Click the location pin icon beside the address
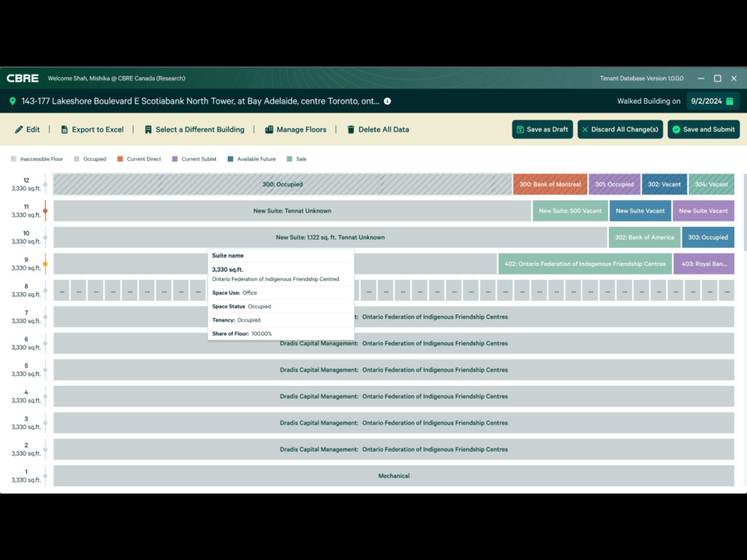The width and height of the screenshot is (747, 560). pos(13,101)
